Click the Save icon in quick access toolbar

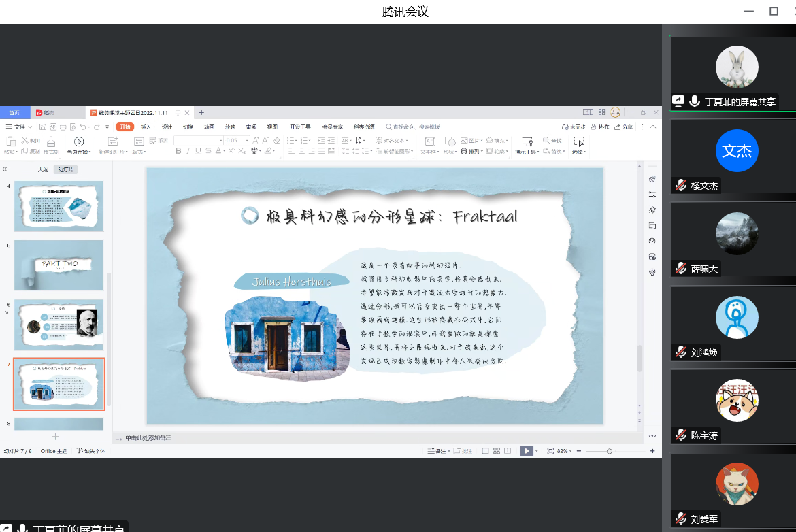tap(43, 127)
